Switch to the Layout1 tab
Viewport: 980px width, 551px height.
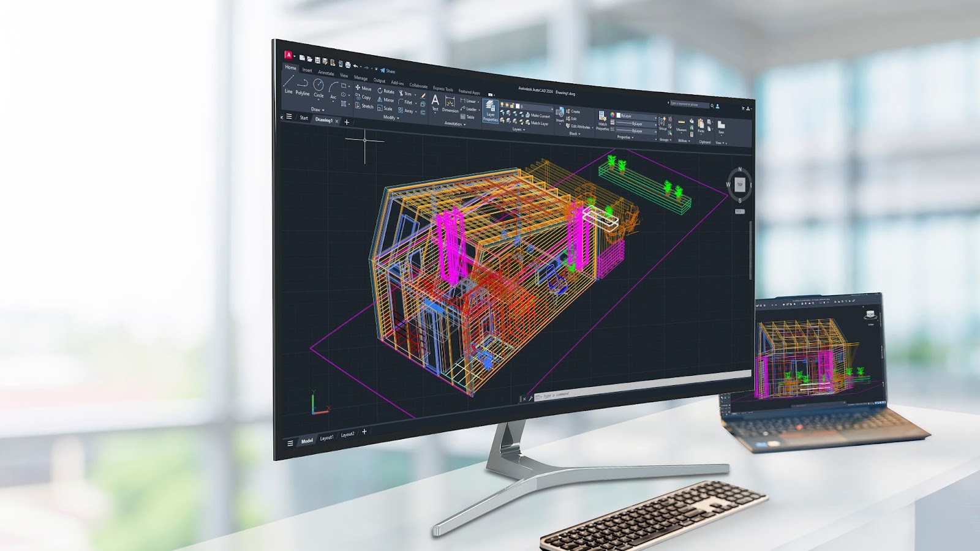point(326,437)
